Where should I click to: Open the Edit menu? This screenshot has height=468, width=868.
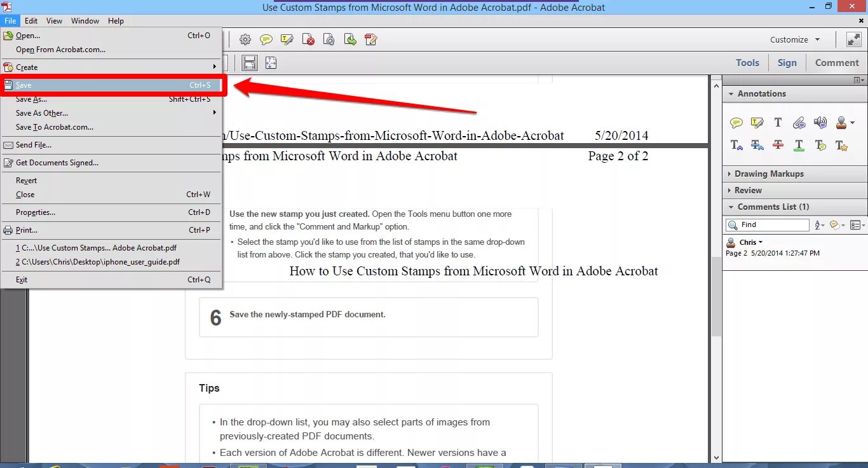(x=31, y=21)
